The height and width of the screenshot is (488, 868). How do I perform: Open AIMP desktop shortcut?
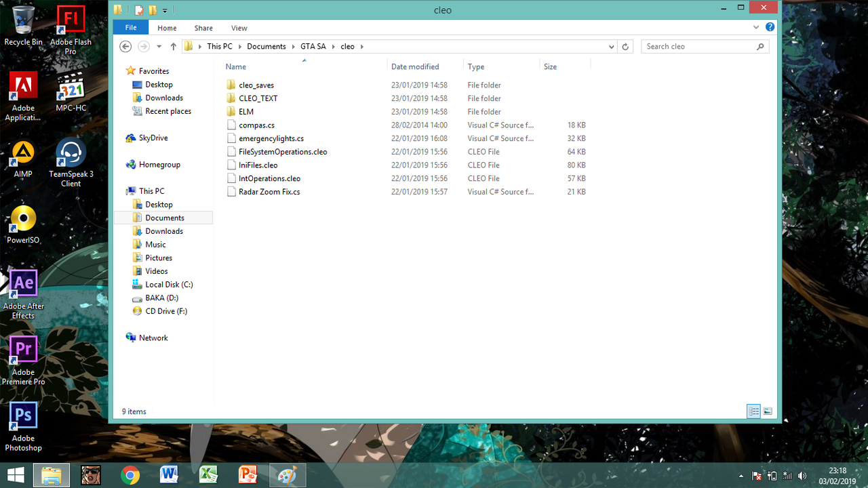[23, 158]
